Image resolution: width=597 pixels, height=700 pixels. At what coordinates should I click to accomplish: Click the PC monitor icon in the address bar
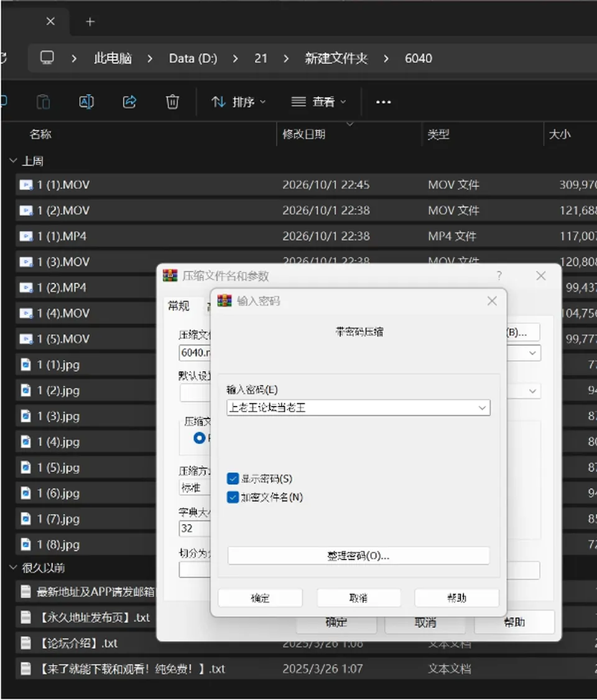[x=47, y=58]
